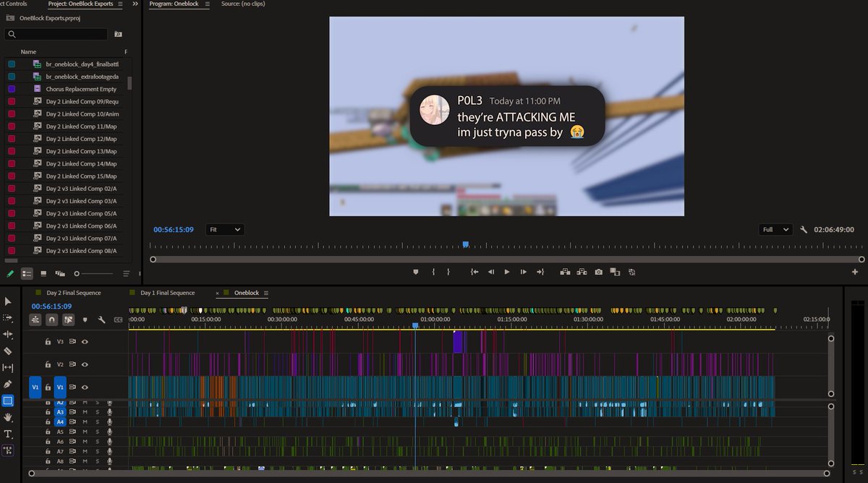Switch project panel to Freeform view
Image resolution: width=868 pixels, height=483 pixels.
60,273
